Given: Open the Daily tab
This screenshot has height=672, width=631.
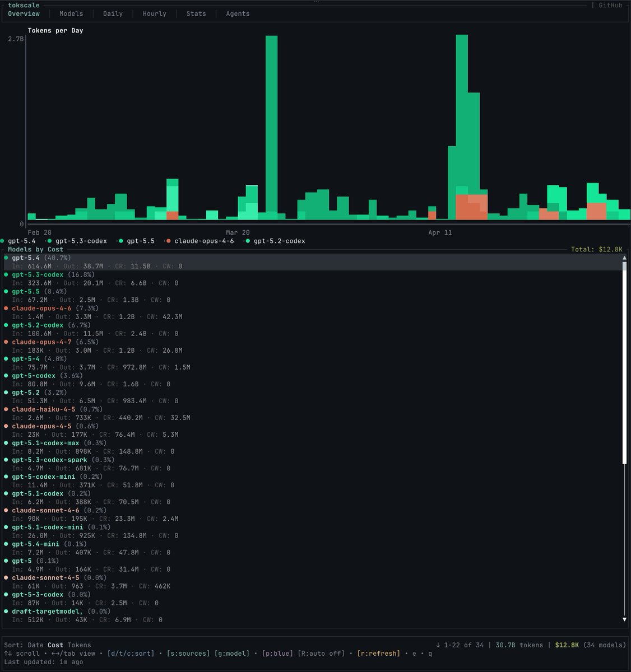Looking at the screenshot, I should (x=113, y=13).
